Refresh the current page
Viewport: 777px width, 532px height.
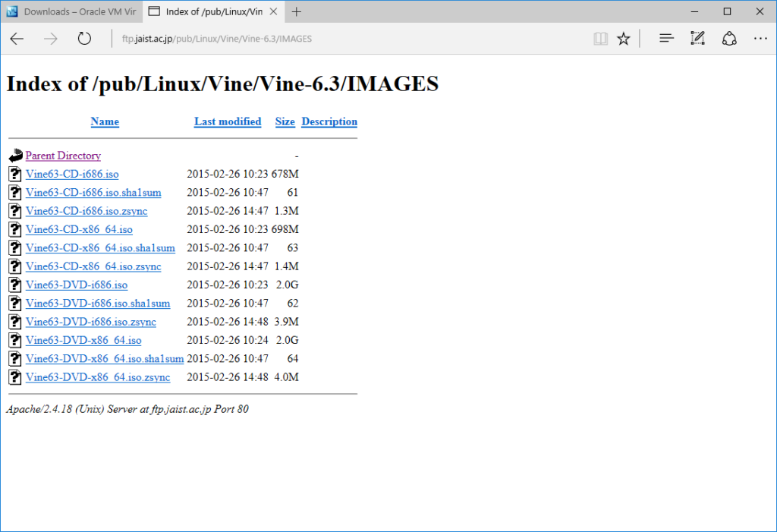(x=83, y=38)
